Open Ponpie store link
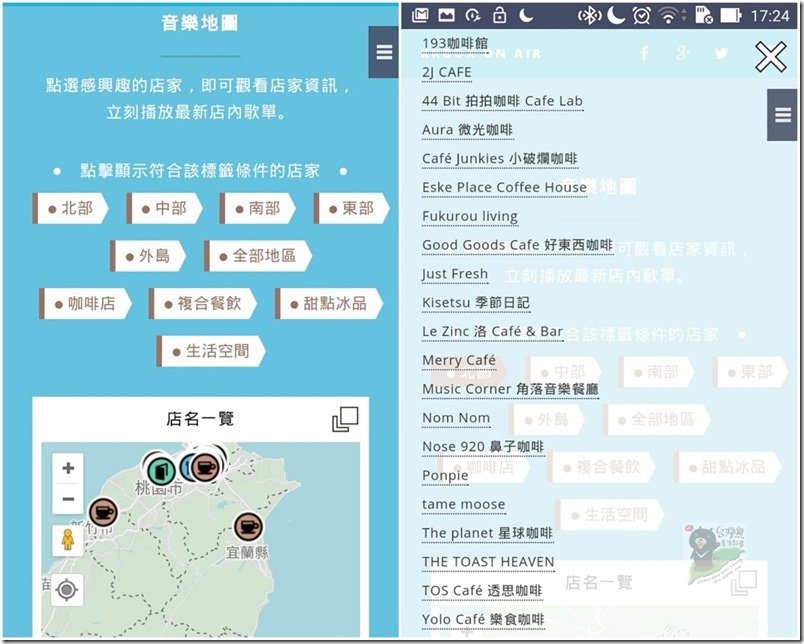This screenshot has width=804, height=644. (445, 476)
